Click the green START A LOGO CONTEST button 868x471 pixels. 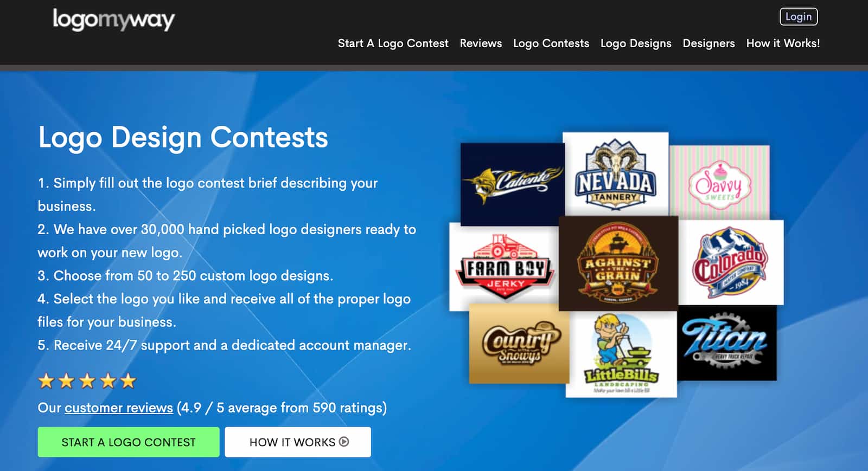pyautogui.click(x=129, y=442)
